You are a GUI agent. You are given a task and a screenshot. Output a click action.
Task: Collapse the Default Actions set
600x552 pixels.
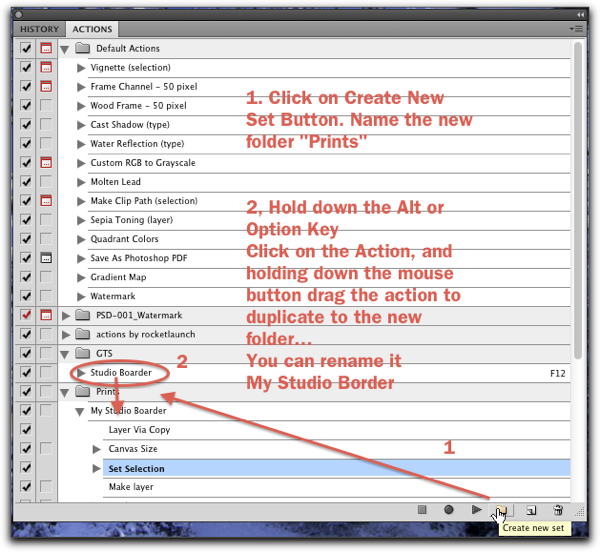pos(65,49)
